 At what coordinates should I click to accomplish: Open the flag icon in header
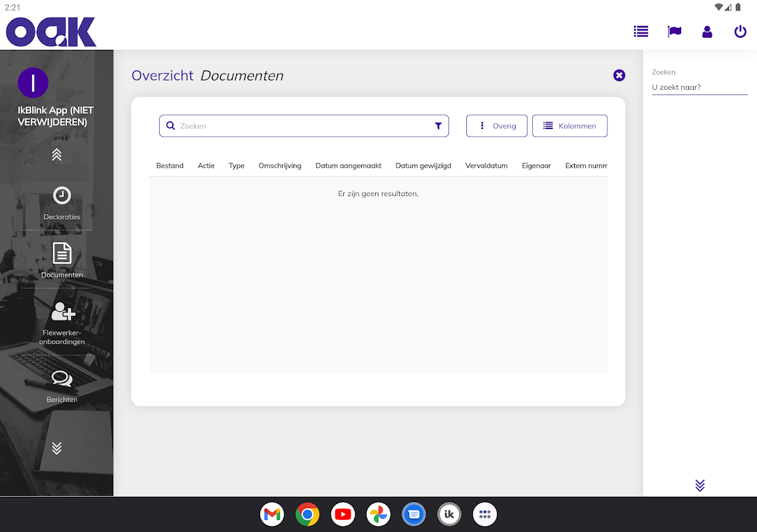click(674, 32)
